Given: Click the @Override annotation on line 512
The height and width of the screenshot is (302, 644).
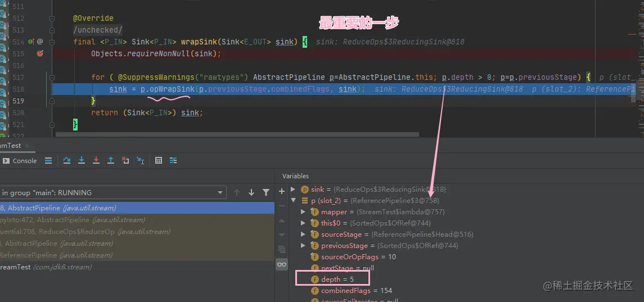Looking at the screenshot, I should (x=93, y=19).
